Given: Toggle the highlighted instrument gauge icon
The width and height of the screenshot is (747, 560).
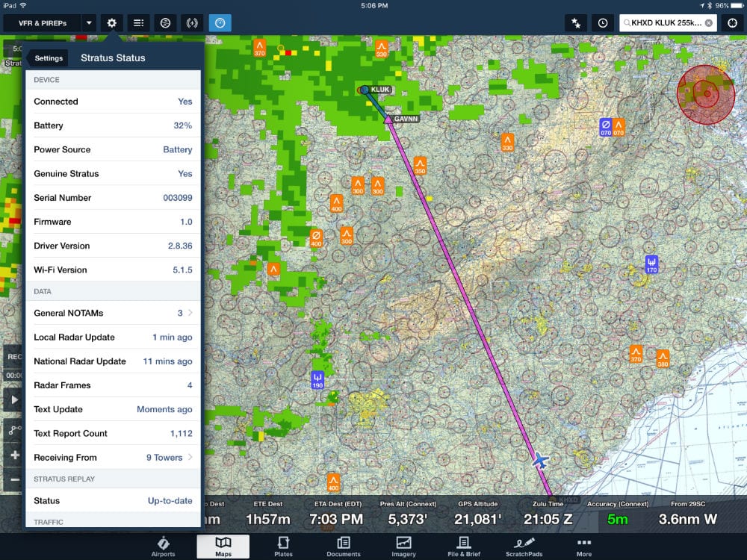Looking at the screenshot, I should (x=220, y=23).
